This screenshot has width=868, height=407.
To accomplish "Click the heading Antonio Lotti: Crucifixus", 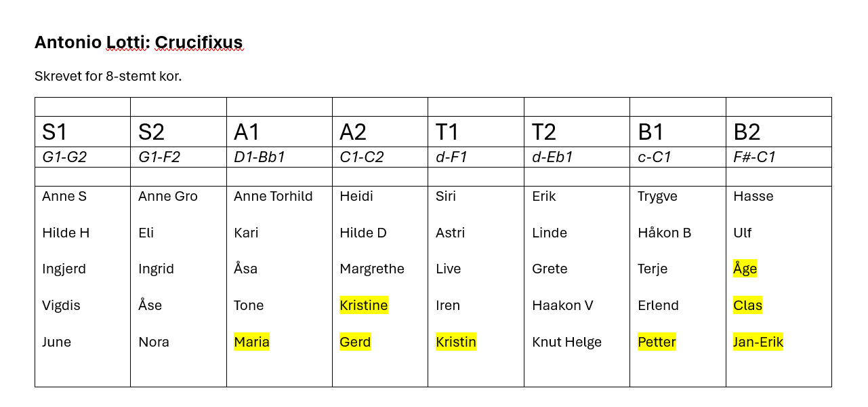I will coord(138,42).
